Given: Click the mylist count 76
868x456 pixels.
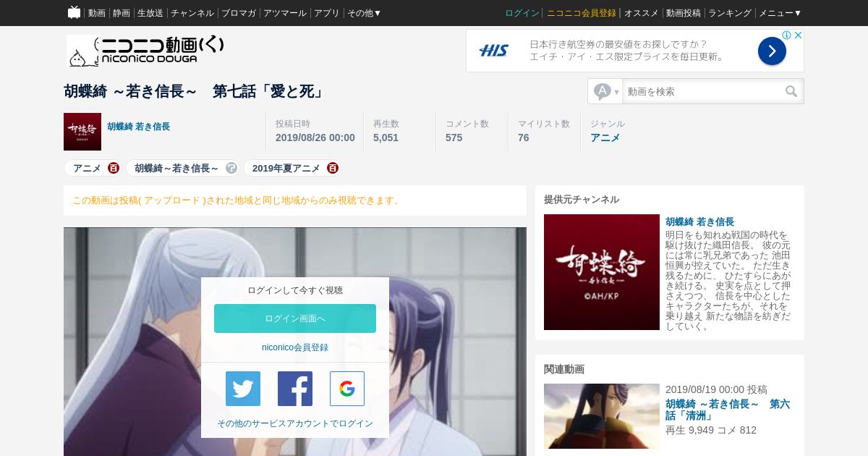Looking at the screenshot, I should (x=524, y=138).
